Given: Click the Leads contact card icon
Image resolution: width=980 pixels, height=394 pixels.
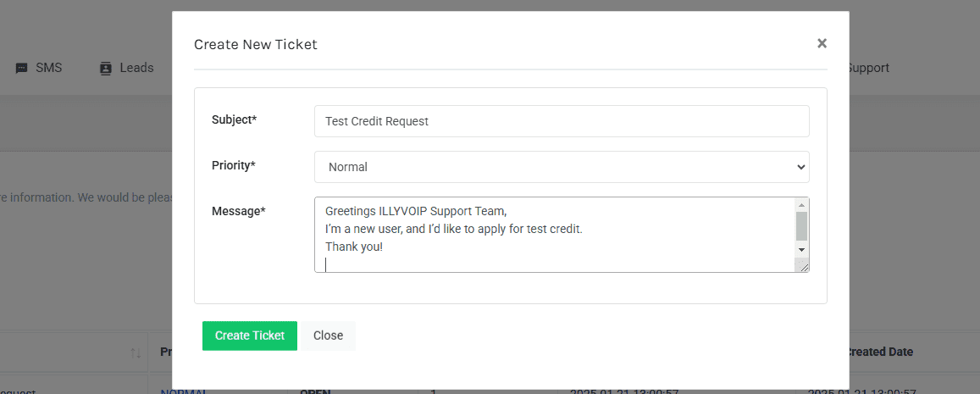Looking at the screenshot, I should tap(106, 69).
